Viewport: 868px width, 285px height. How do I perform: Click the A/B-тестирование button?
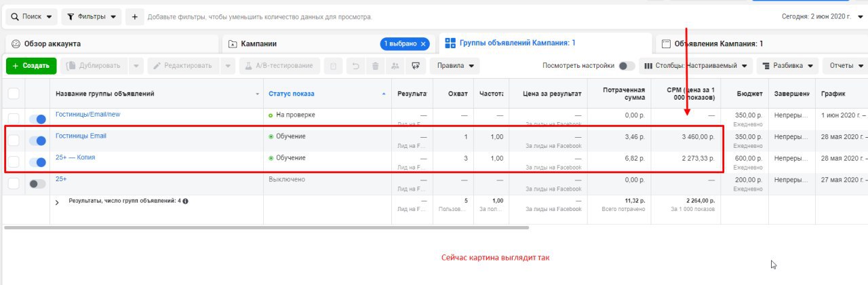[279, 66]
